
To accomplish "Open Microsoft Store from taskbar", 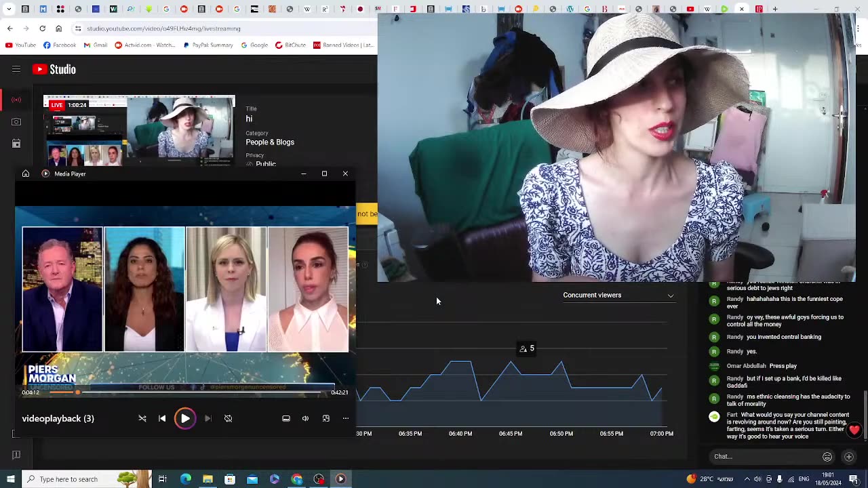I will pos(230,479).
